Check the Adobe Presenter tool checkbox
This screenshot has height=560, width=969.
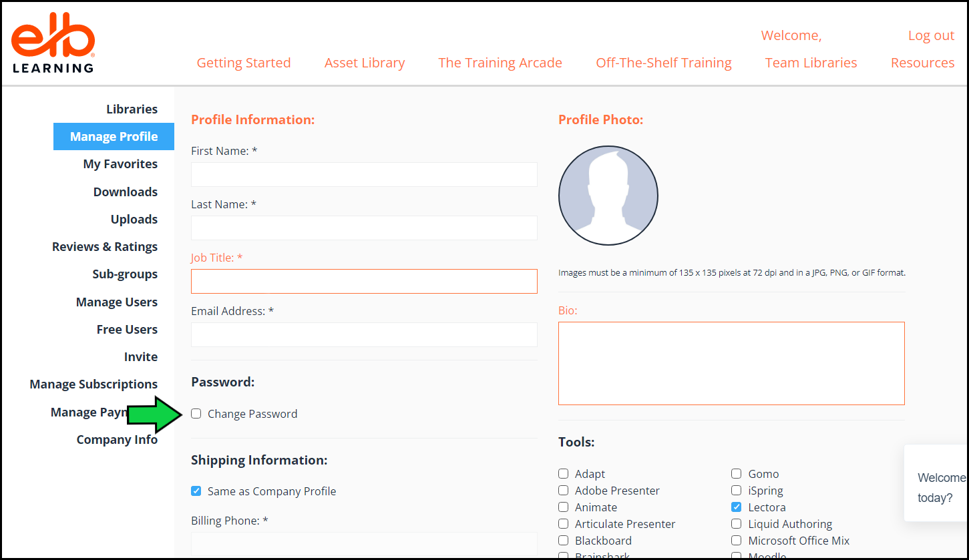pyautogui.click(x=564, y=491)
